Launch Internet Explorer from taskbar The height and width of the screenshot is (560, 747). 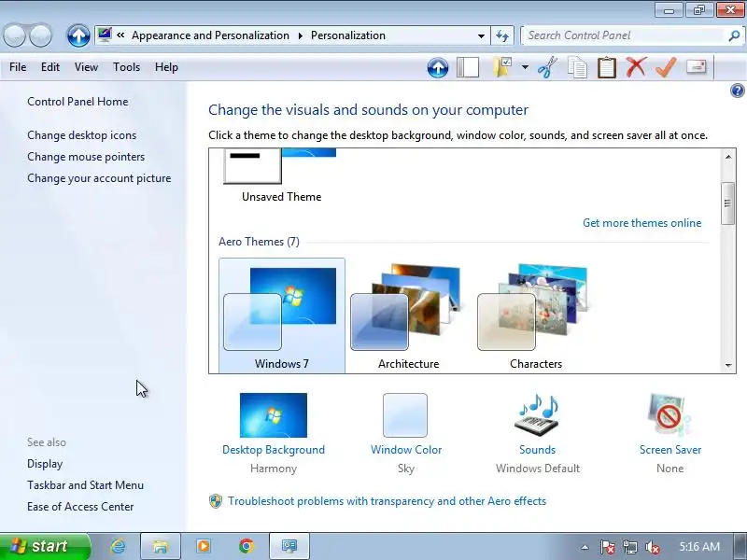[118, 546]
